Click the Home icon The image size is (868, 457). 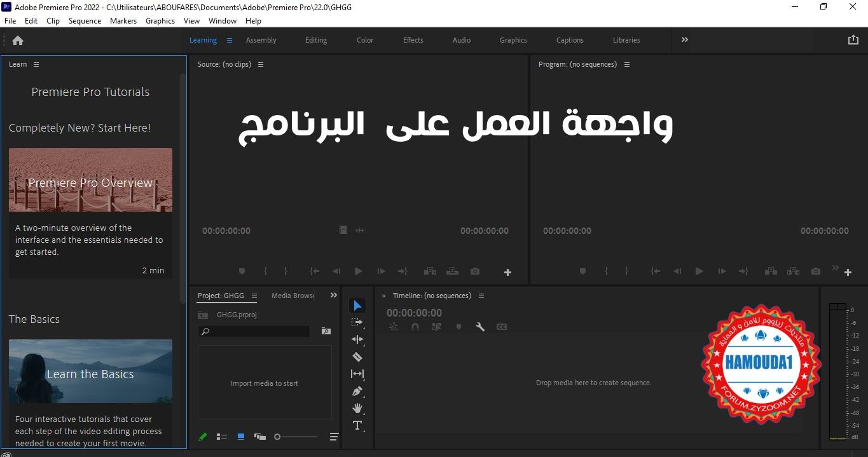[18, 40]
